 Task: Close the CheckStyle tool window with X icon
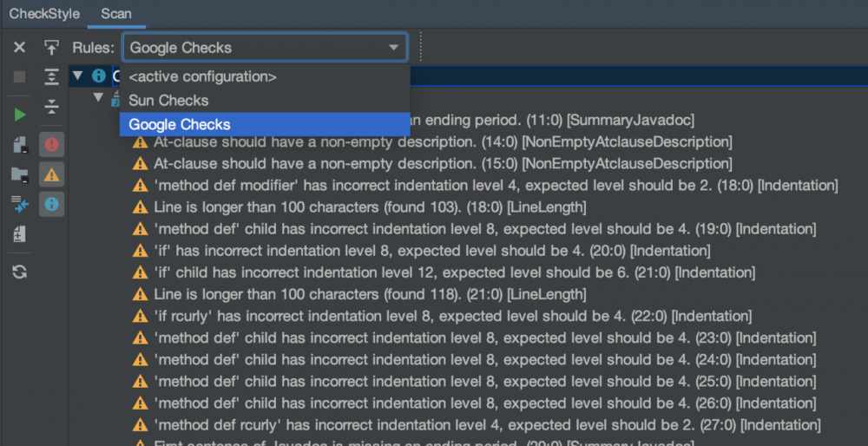[19, 48]
